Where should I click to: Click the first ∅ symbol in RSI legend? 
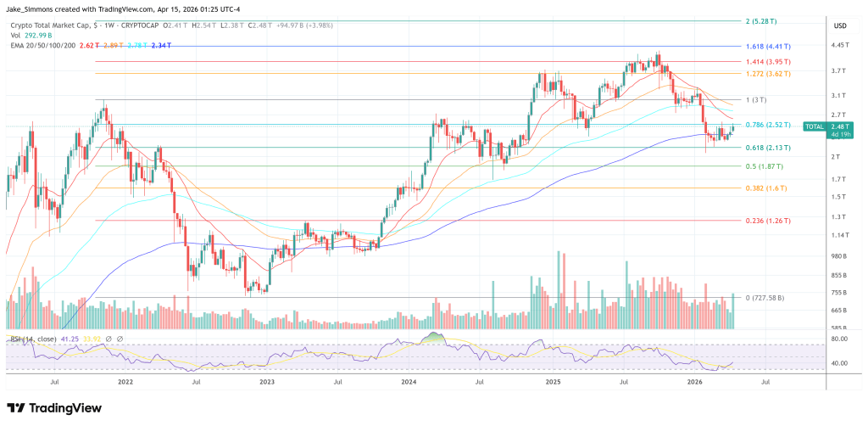[x=107, y=339]
